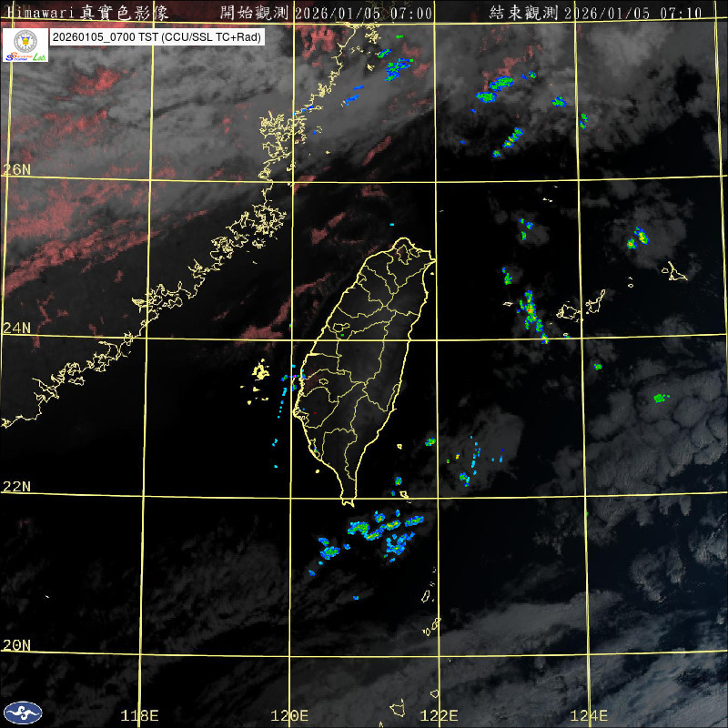This screenshot has height=728, width=728.
Task: Click the 24N latitude label
Action: (16, 328)
